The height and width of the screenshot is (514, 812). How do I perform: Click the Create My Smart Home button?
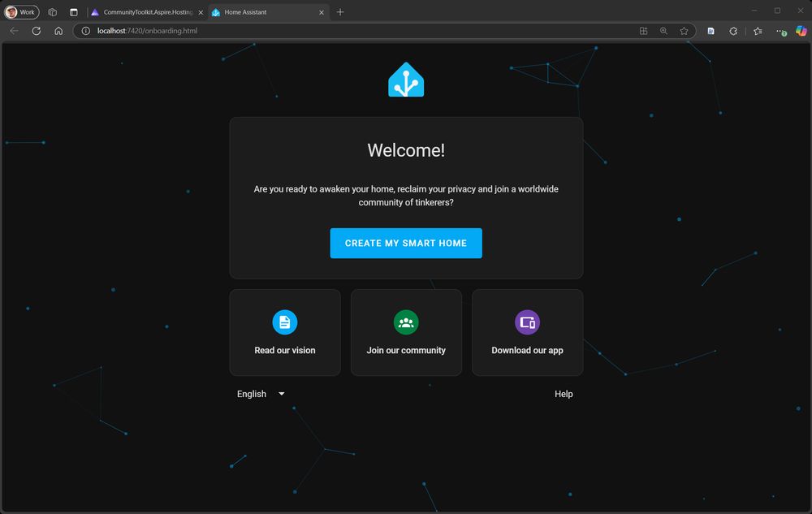tap(406, 244)
